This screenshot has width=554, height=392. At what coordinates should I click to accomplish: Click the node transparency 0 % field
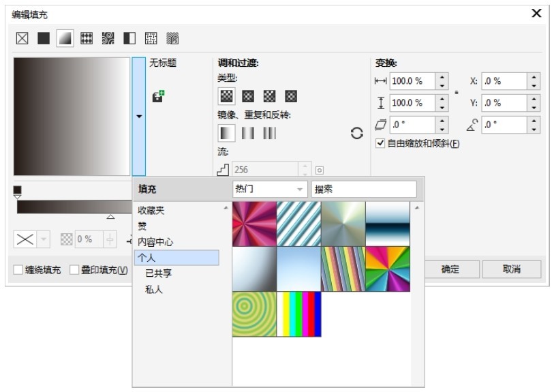tap(89, 239)
